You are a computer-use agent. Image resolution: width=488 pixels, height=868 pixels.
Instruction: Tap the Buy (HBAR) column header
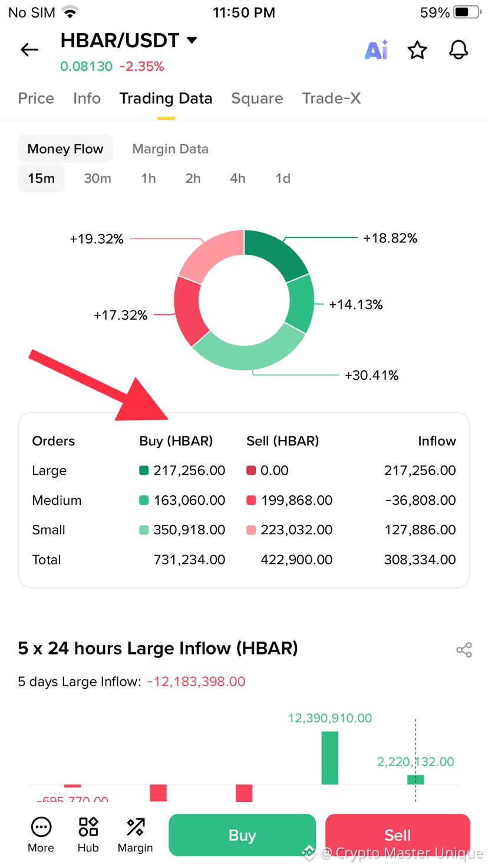(x=176, y=441)
